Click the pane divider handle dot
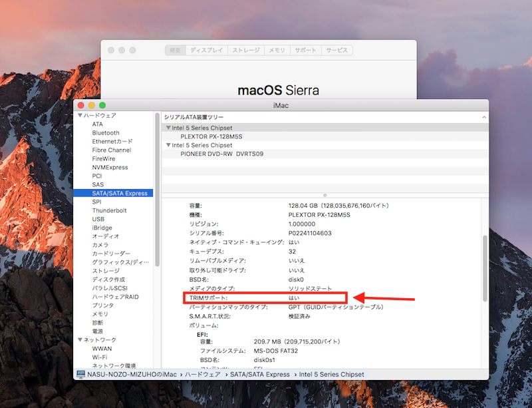Image resolution: width=532 pixels, height=408 pixels. coord(325,195)
